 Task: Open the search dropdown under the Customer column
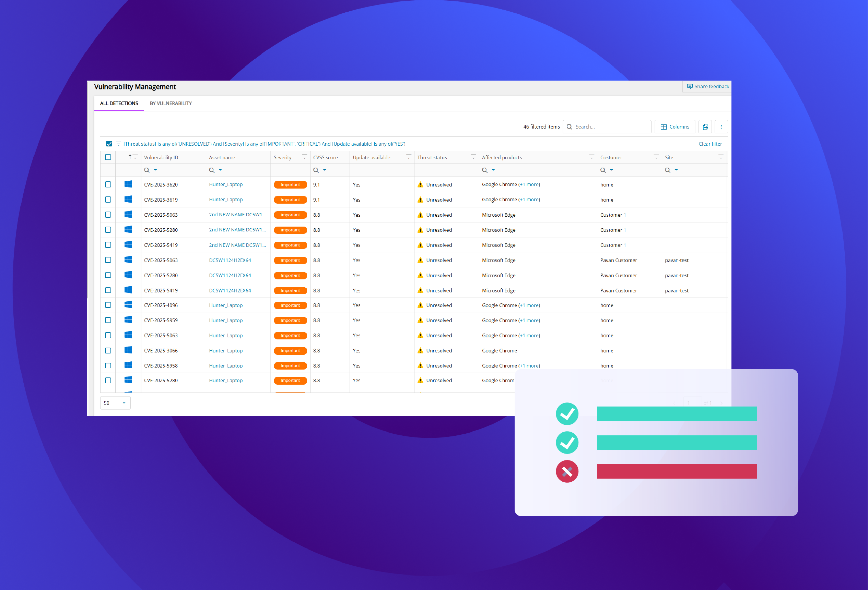(607, 170)
